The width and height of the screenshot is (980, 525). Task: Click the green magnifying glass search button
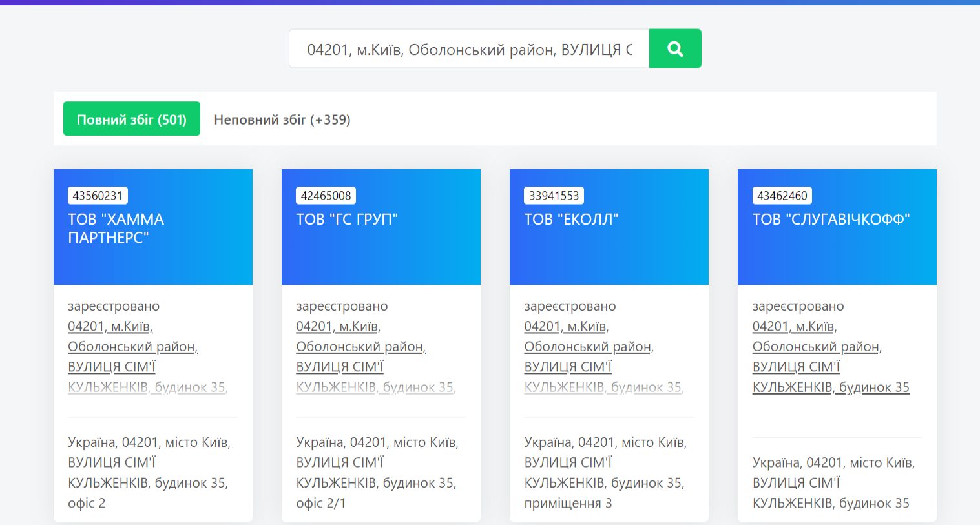(x=675, y=48)
